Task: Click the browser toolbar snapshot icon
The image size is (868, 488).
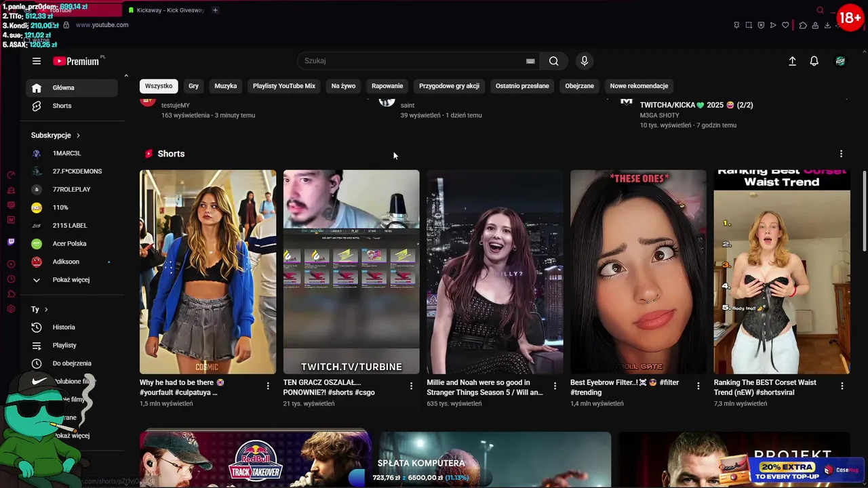Action: click(749, 25)
